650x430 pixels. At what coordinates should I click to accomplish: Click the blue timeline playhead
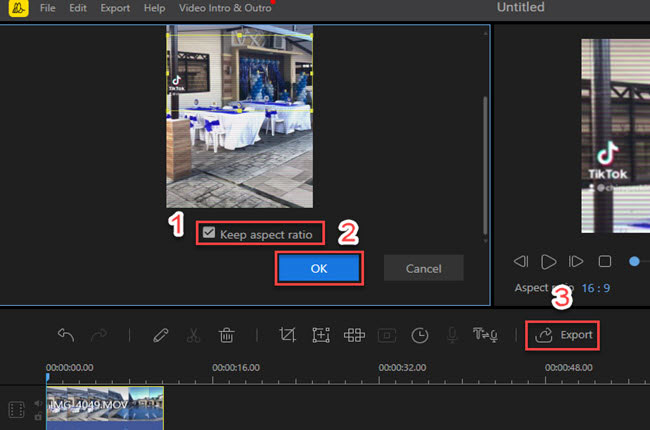tap(48, 377)
